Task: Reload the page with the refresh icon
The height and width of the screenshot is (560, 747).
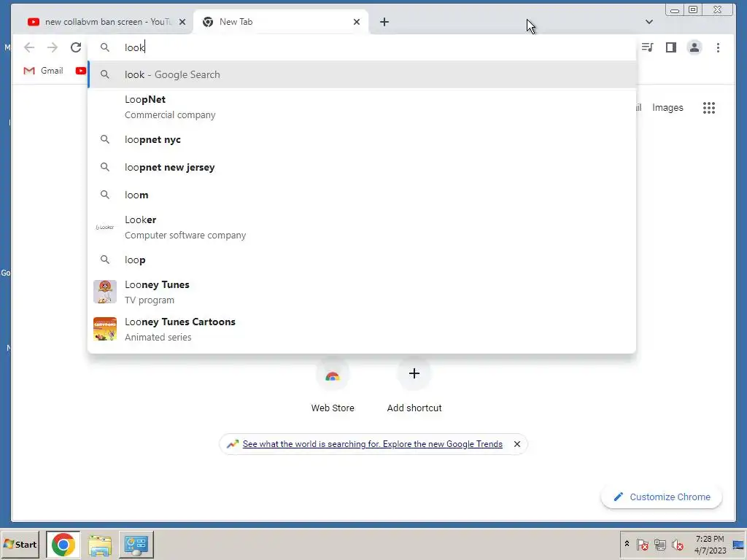Action: pyautogui.click(x=76, y=47)
